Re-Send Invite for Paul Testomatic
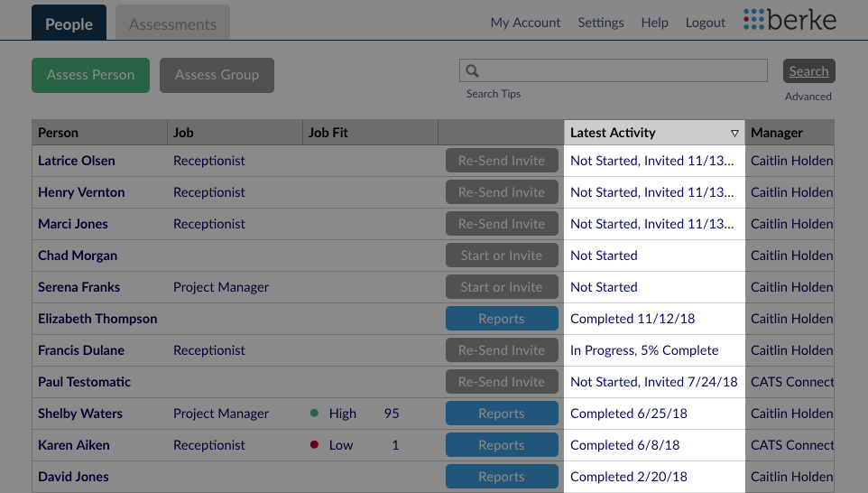Screen dimensions: 868x493 pyautogui.click(x=502, y=382)
